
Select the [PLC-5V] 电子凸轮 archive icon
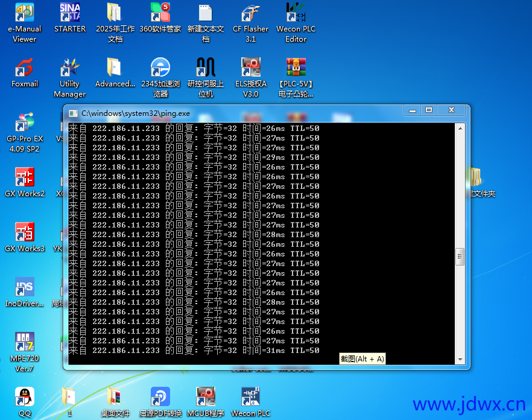coord(296,78)
